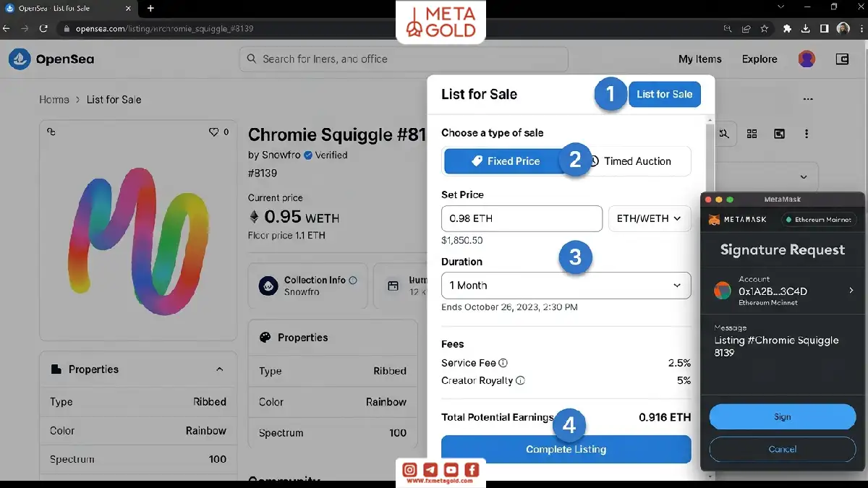Open Chrome user profile picture
The image size is (868, 488).
click(x=843, y=28)
